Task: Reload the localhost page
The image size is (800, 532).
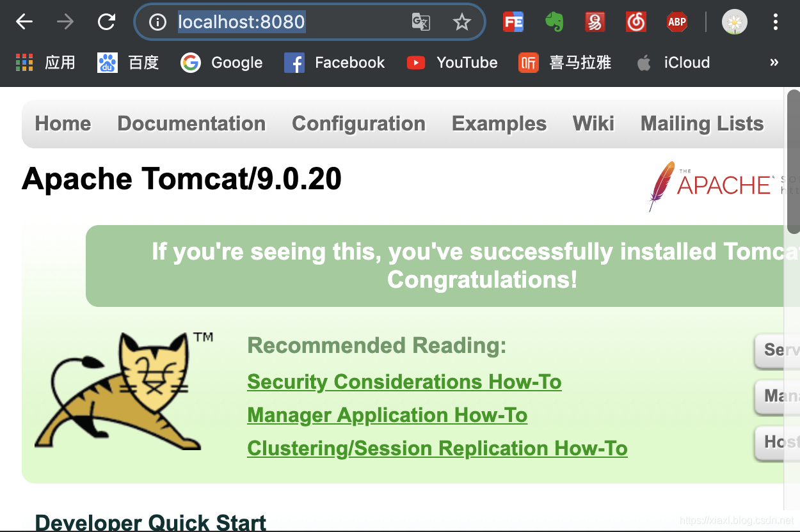Action: point(106,22)
